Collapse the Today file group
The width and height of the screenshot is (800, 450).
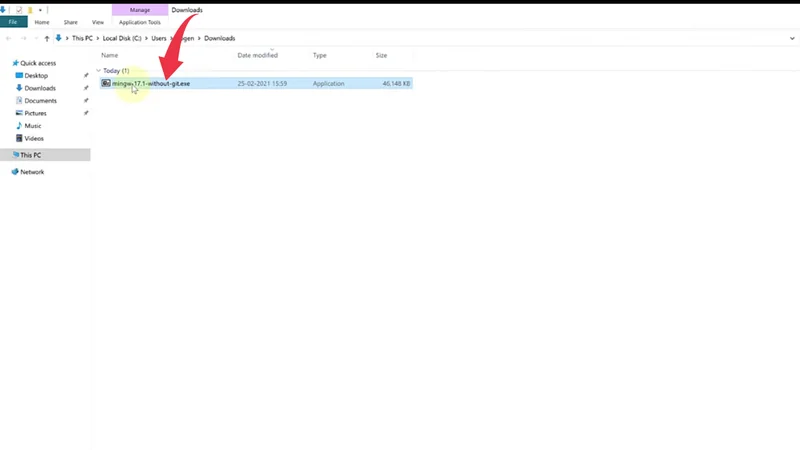[x=98, y=71]
